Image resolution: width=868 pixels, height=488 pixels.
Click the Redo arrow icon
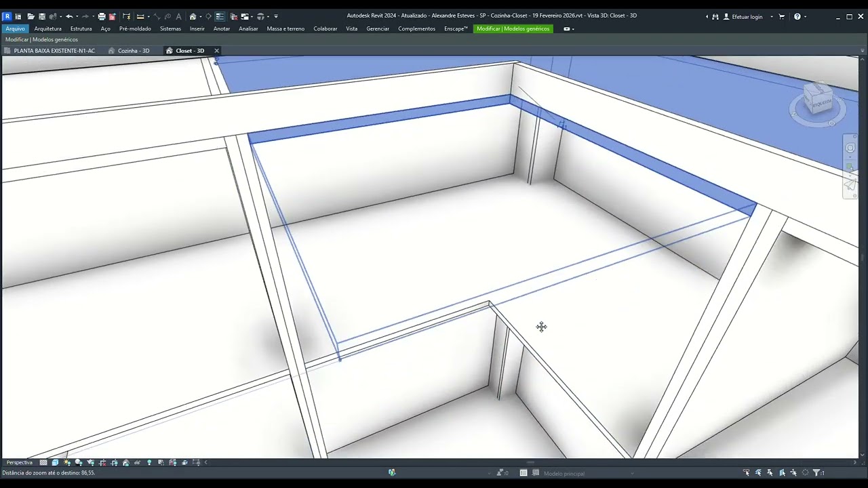pyautogui.click(x=85, y=16)
